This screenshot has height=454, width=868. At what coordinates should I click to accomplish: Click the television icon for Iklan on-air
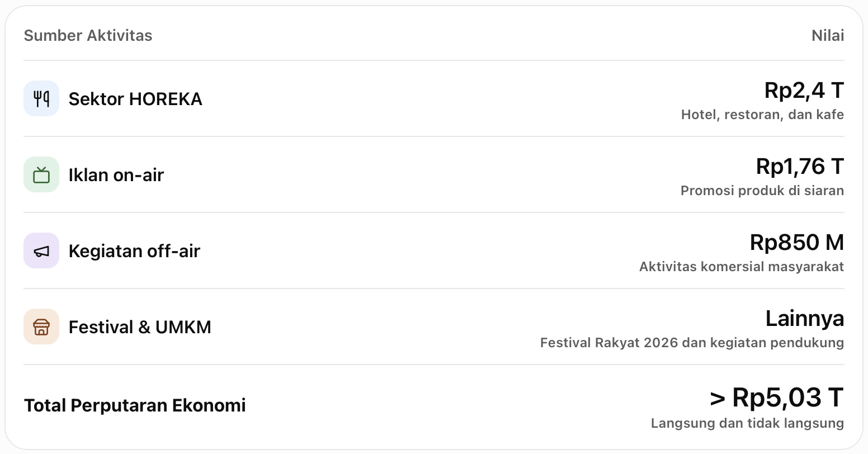pyautogui.click(x=41, y=174)
